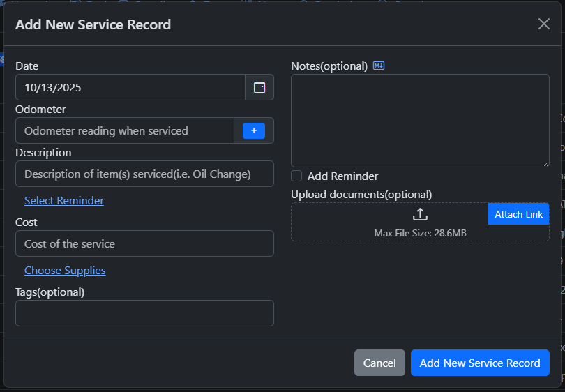Submit with blue Add New Service Record button
The height and width of the screenshot is (392, 565).
(480, 363)
